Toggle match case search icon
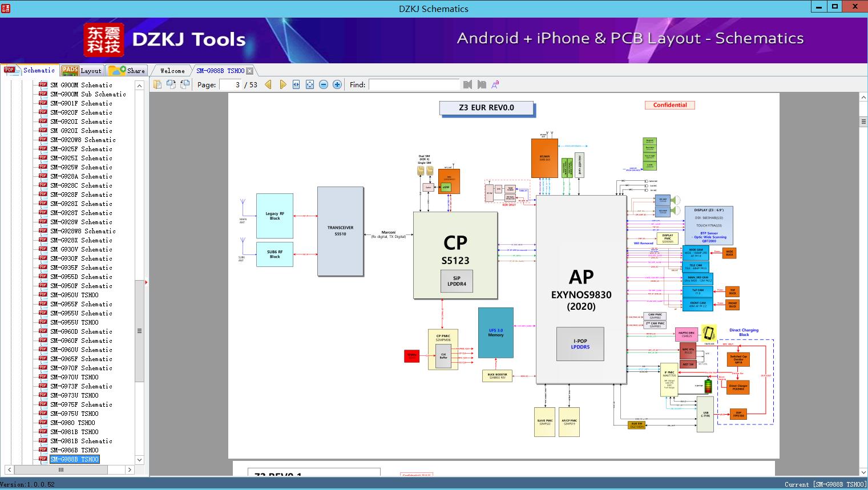Screen dimensions: 868x490 pyautogui.click(x=495, y=84)
